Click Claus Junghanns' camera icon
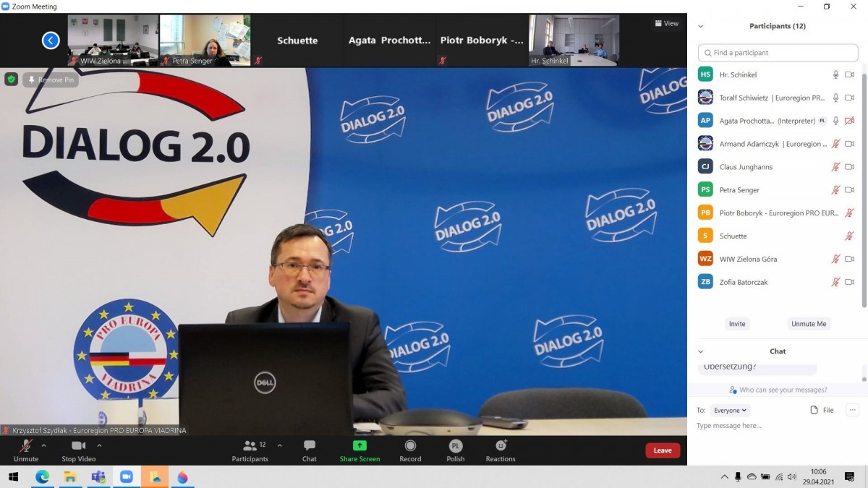This screenshot has width=868, height=488. tap(850, 167)
